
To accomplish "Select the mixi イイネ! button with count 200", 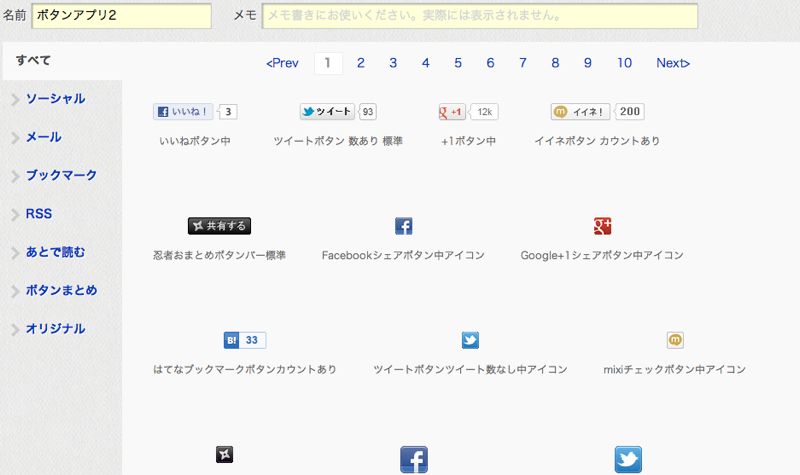I will (597, 112).
